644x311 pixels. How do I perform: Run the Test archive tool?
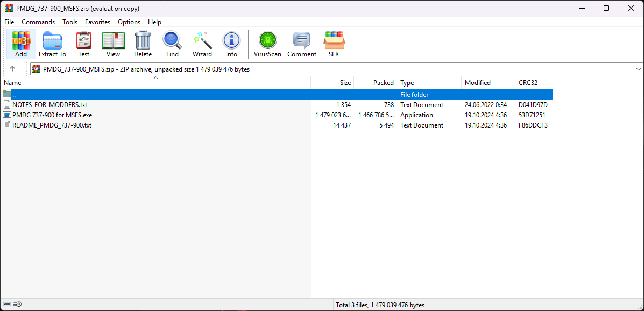pos(84,44)
